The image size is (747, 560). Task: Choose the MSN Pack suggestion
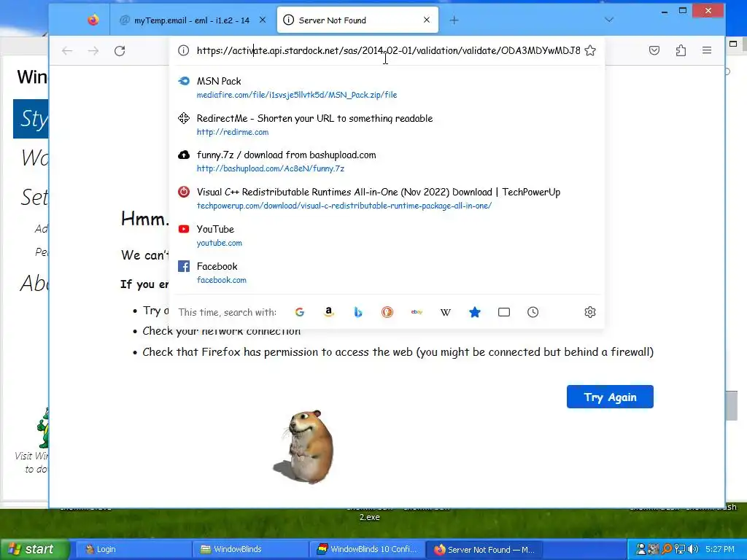click(387, 87)
